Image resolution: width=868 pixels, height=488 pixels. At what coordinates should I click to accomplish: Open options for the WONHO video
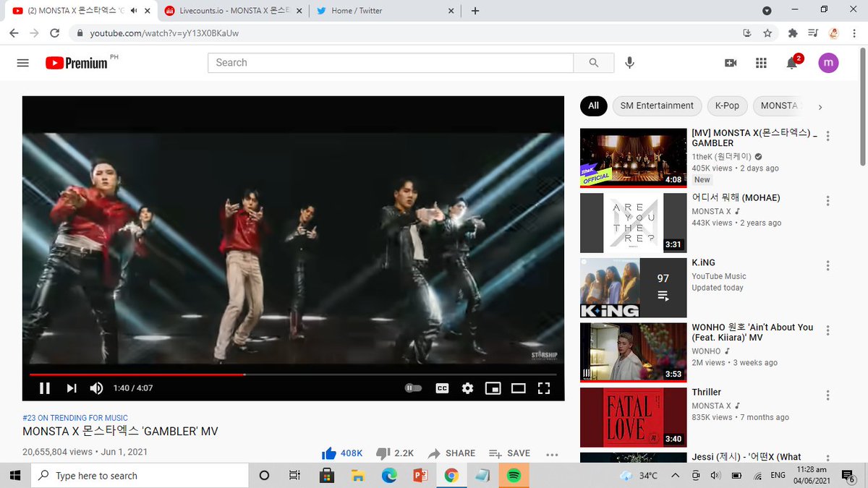click(x=828, y=330)
